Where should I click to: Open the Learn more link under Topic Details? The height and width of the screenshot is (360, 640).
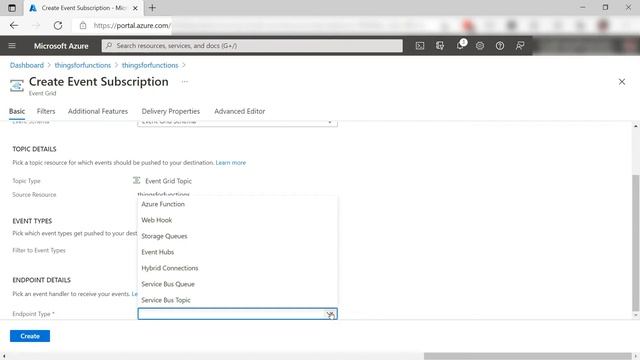(x=231, y=162)
